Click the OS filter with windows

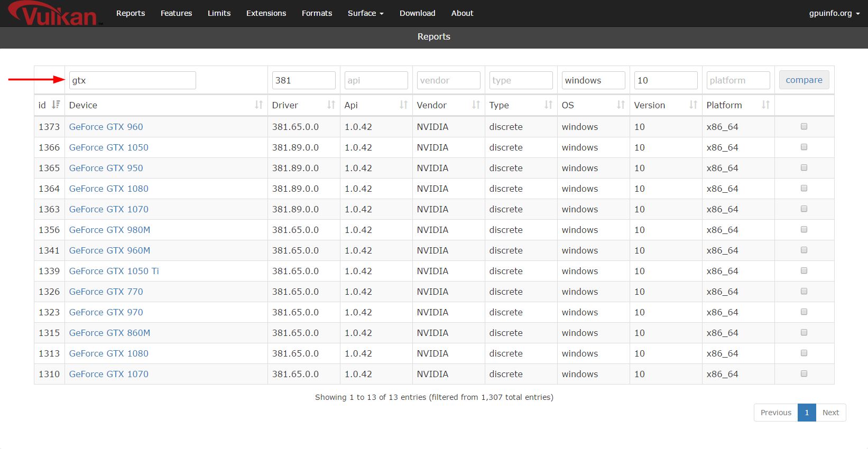(593, 80)
